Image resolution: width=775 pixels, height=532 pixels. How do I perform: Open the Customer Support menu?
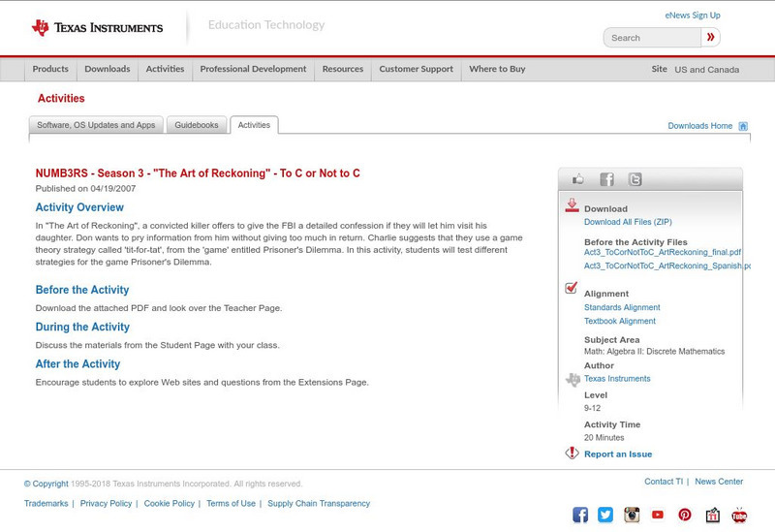417,69
